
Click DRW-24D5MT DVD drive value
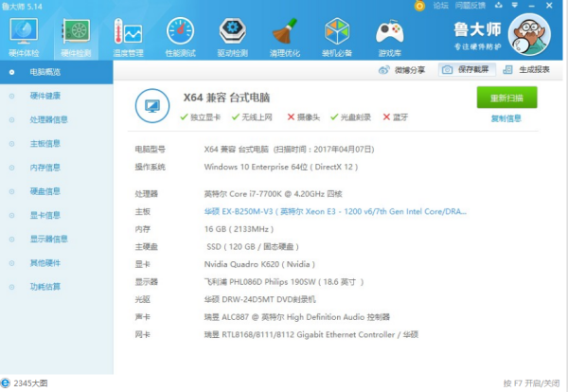pyautogui.click(x=260, y=299)
